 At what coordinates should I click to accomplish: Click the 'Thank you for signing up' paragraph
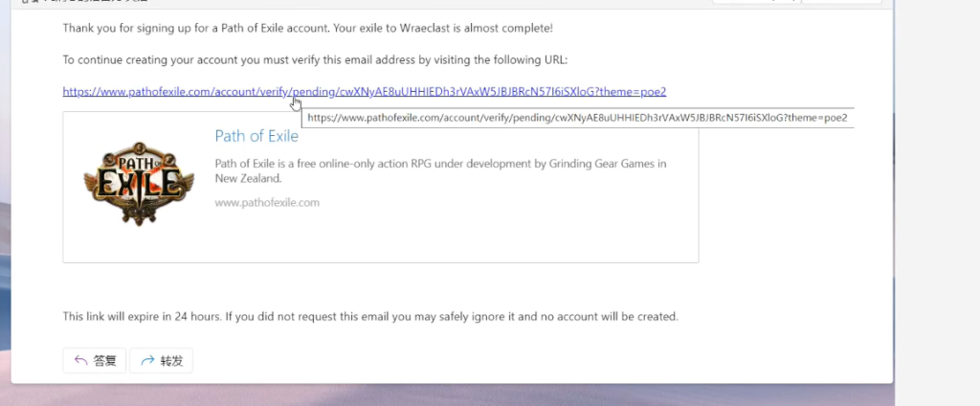307,28
